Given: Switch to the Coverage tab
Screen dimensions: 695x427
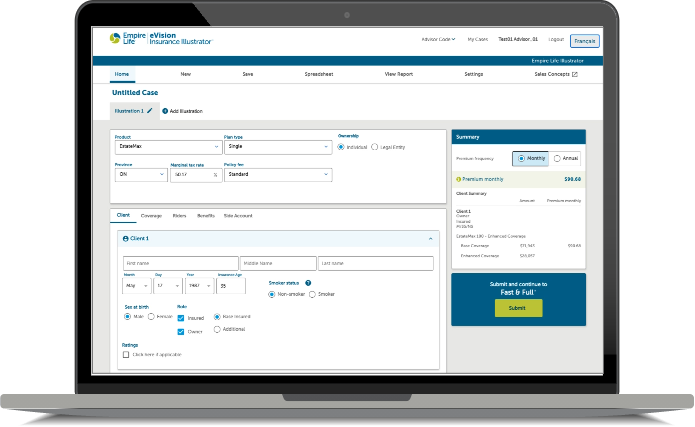Looking at the screenshot, I should pos(151,215).
